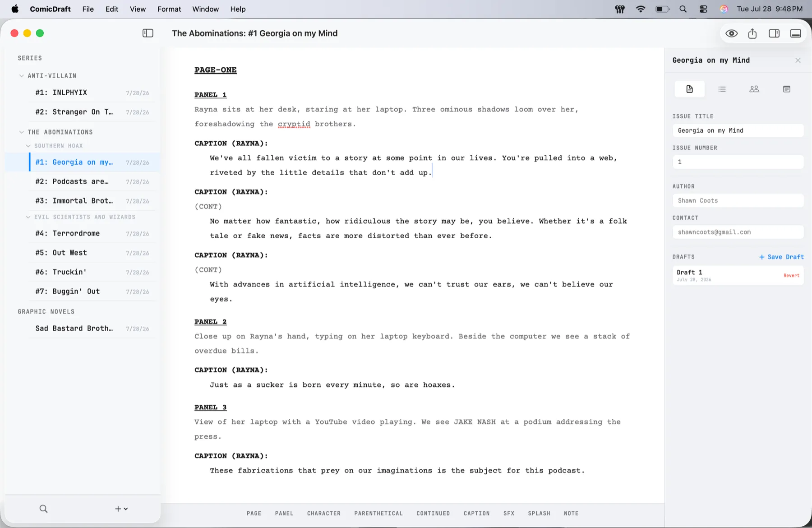Toggle preview mode with the eye icon
812x528 pixels.
(x=731, y=33)
